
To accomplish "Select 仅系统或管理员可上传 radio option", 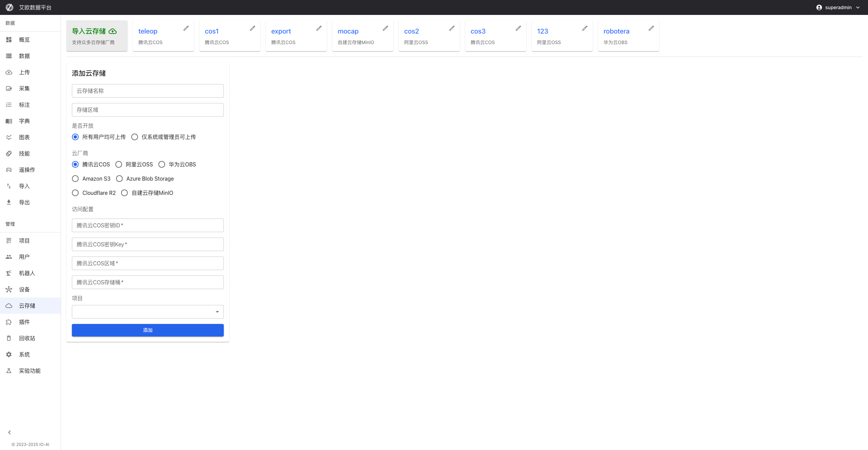I will pyautogui.click(x=135, y=137).
